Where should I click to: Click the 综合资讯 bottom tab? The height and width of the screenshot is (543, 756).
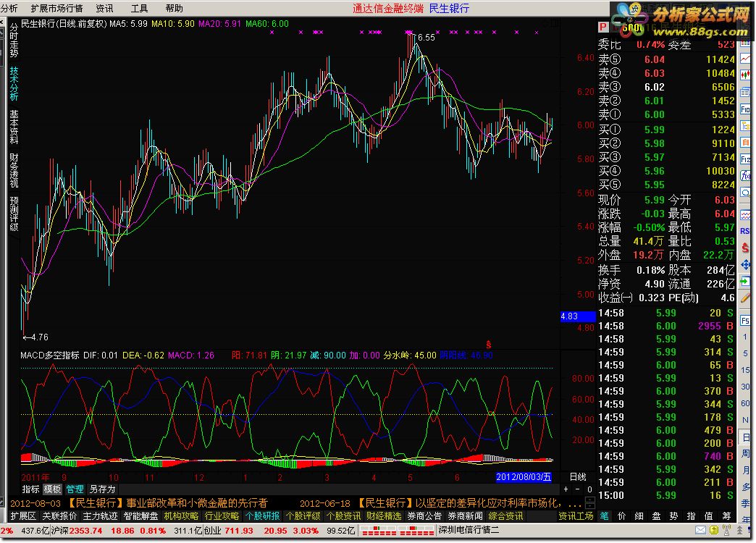[x=505, y=516]
